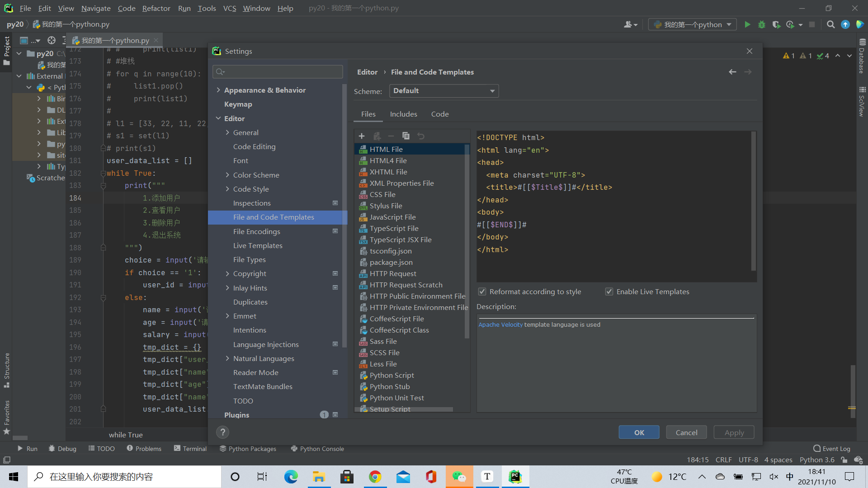Open the run configuration dropdown
This screenshot has width=868, height=488.
tap(692, 24)
